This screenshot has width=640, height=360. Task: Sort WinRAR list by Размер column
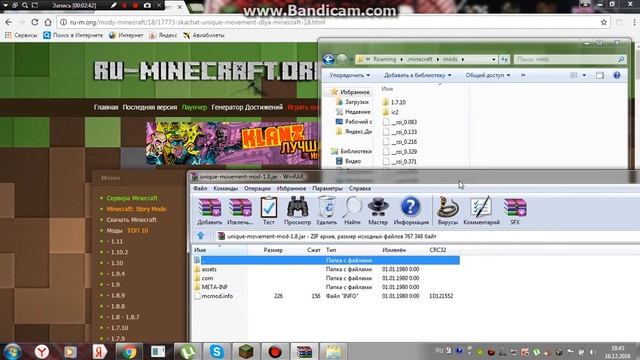273,250
